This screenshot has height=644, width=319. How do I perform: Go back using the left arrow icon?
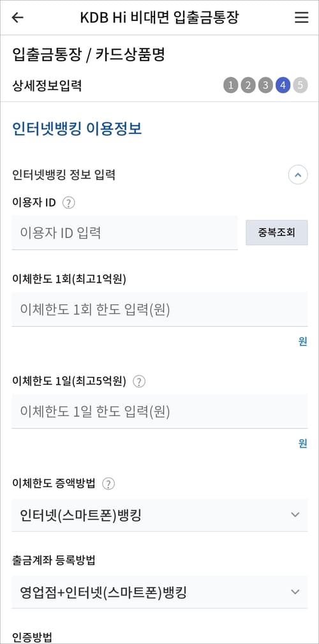click(x=18, y=18)
